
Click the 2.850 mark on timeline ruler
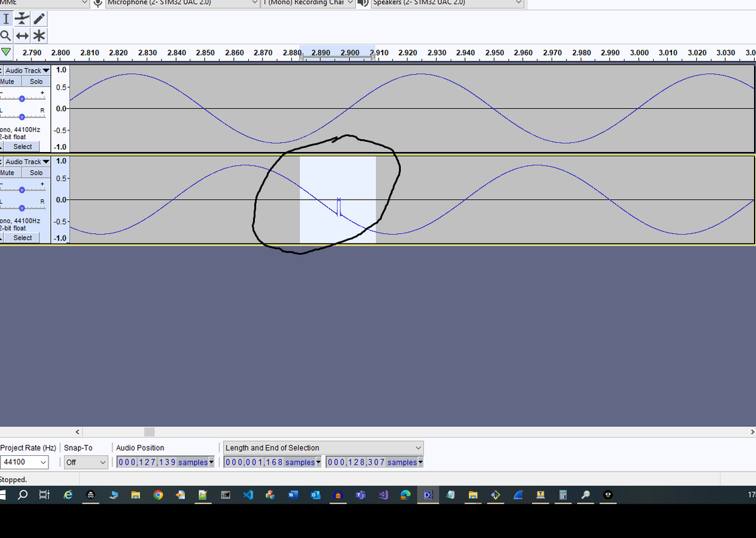[x=205, y=52]
